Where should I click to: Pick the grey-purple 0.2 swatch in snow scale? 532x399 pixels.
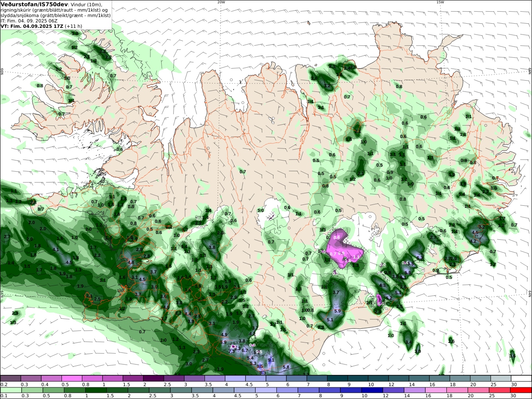10,378
